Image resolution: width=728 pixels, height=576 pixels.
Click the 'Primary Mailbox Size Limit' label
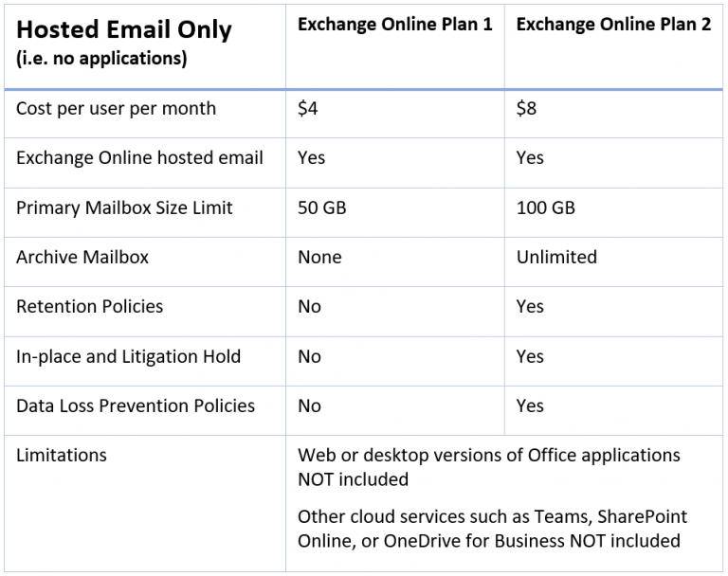[x=124, y=207]
